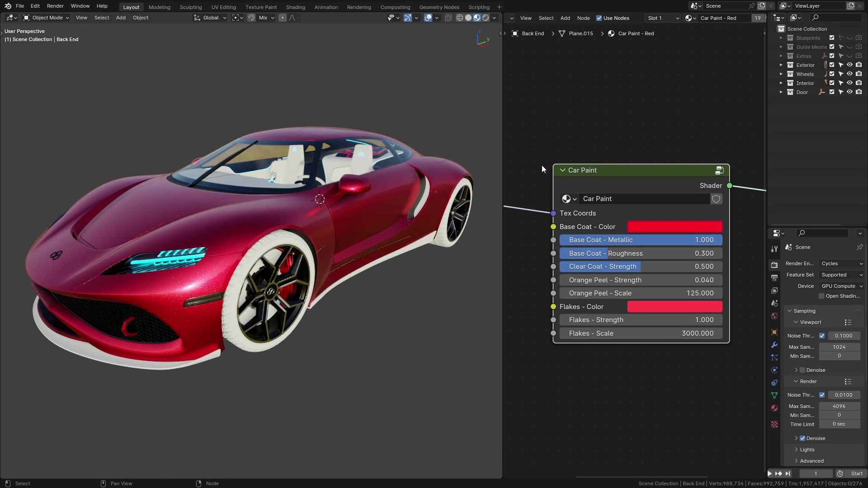
Task: Open the Object properties tab
Action: [x=774, y=332]
